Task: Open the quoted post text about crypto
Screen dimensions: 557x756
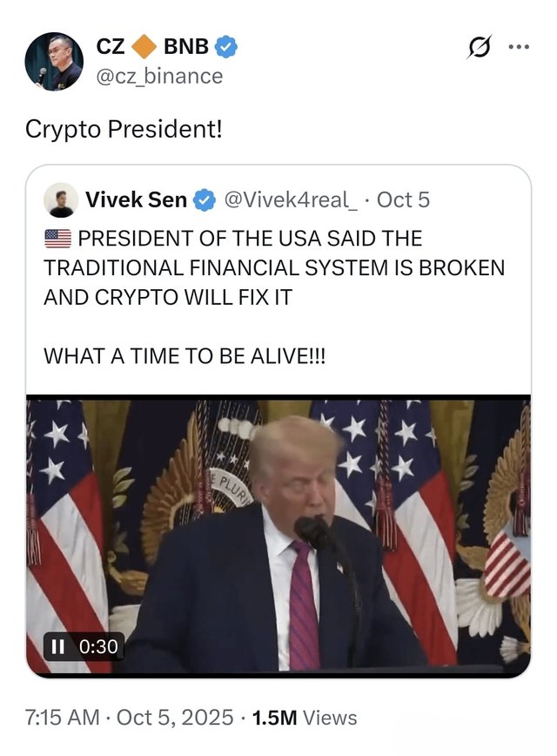Action: pyautogui.click(x=274, y=298)
